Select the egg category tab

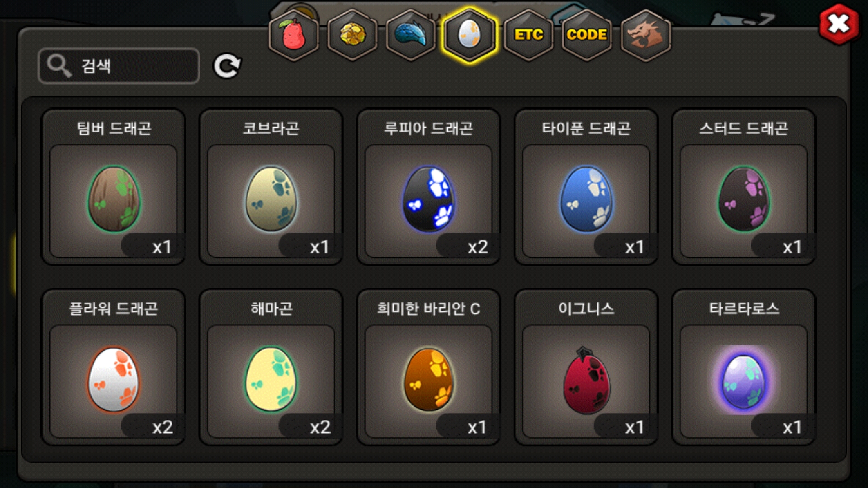[469, 35]
